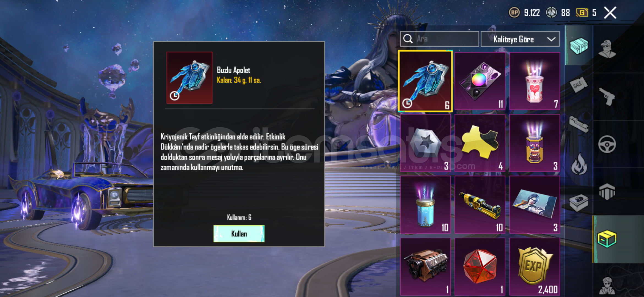Open the character outfit category tab
The image size is (644, 297).
pyautogui.click(x=607, y=49)
